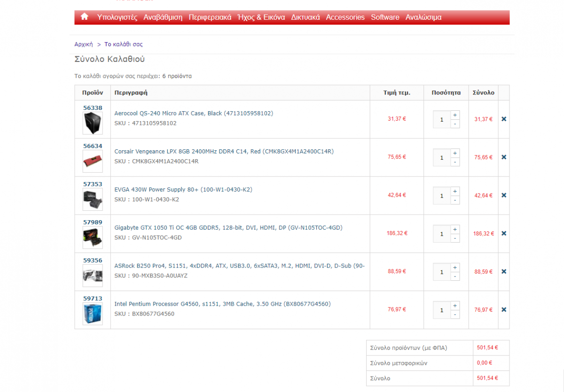Remove Gigabyte GTX 1050 Ti from cart
The width and height of the screenshot is (564, 392).
504,233
